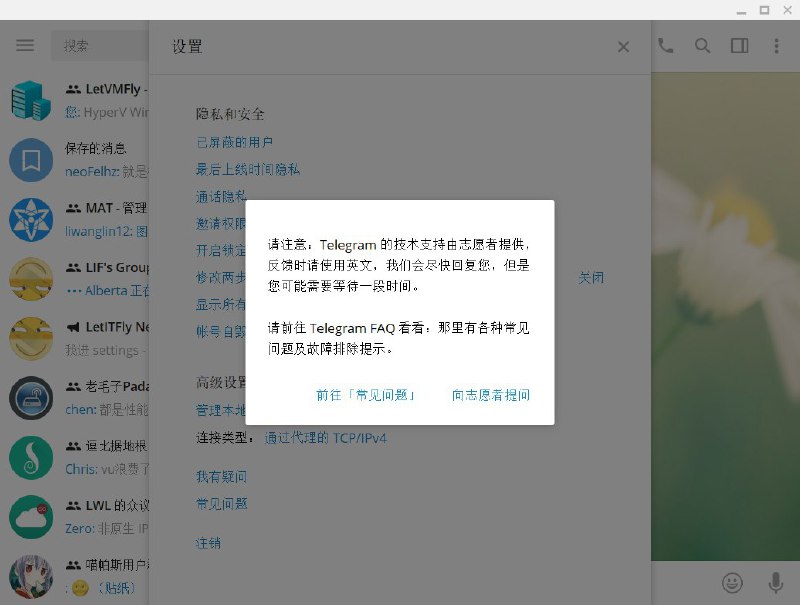Click the window maximize button
800x605 pixels.
pos(764,10)
